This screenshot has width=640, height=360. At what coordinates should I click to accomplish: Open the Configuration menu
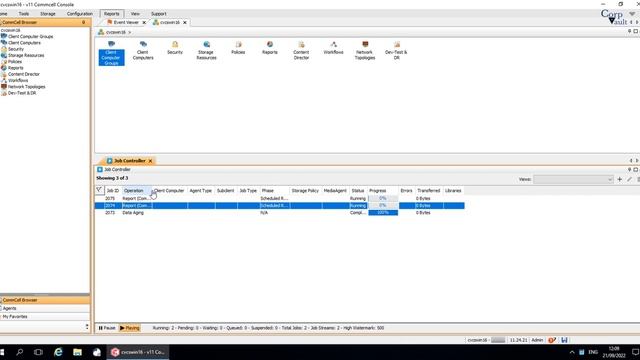coord(80,14)
